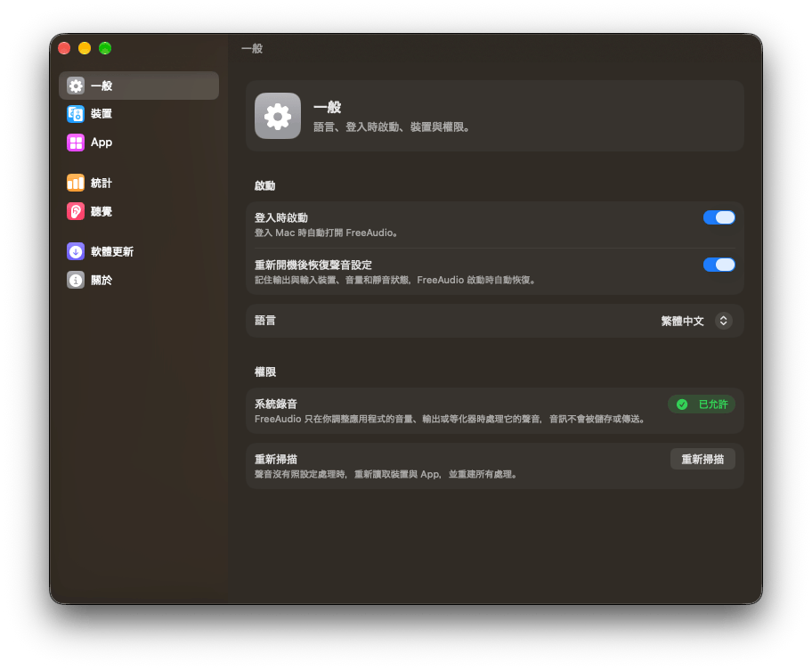Click the 登入時啟動 title text

(281, 217)
